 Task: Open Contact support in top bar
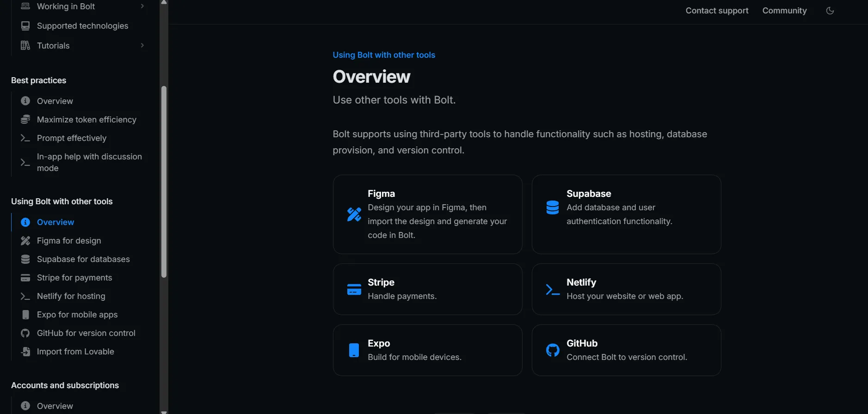point(717,11)
